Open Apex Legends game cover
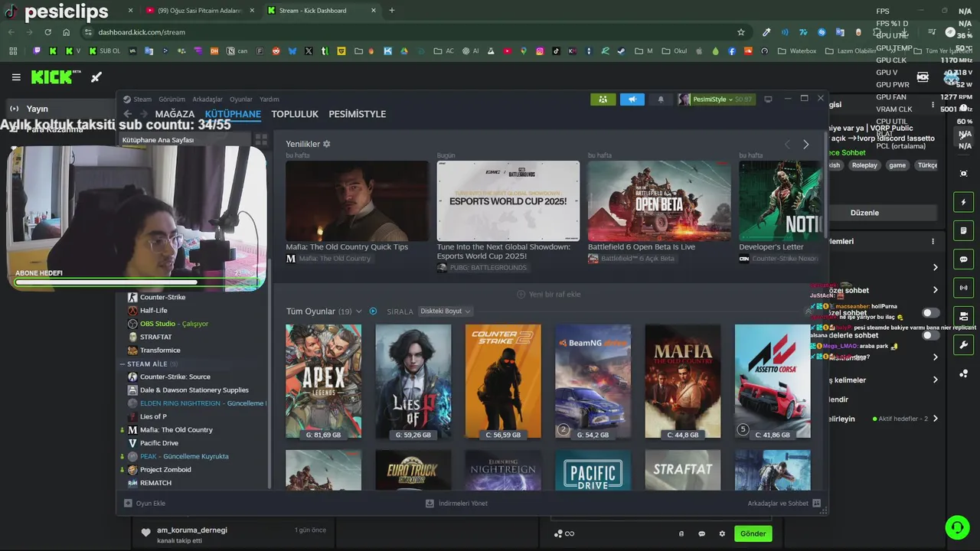 [x=323, y=381]
